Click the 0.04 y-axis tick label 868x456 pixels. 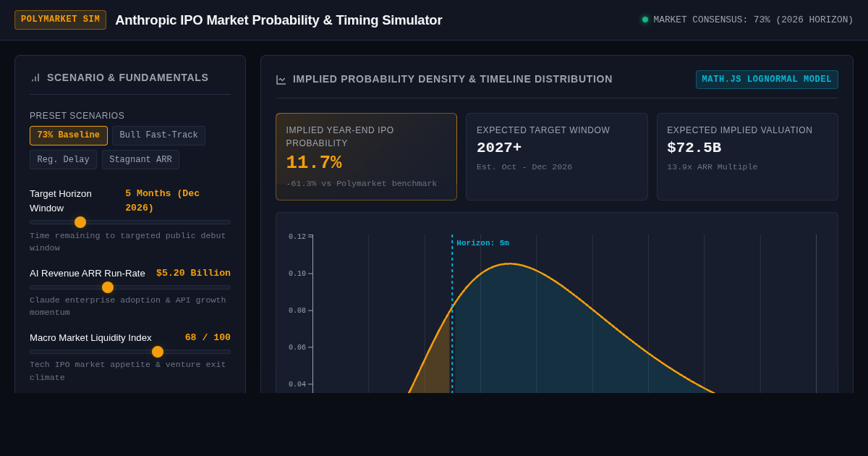pyautogui.click(x=297, y=384)
